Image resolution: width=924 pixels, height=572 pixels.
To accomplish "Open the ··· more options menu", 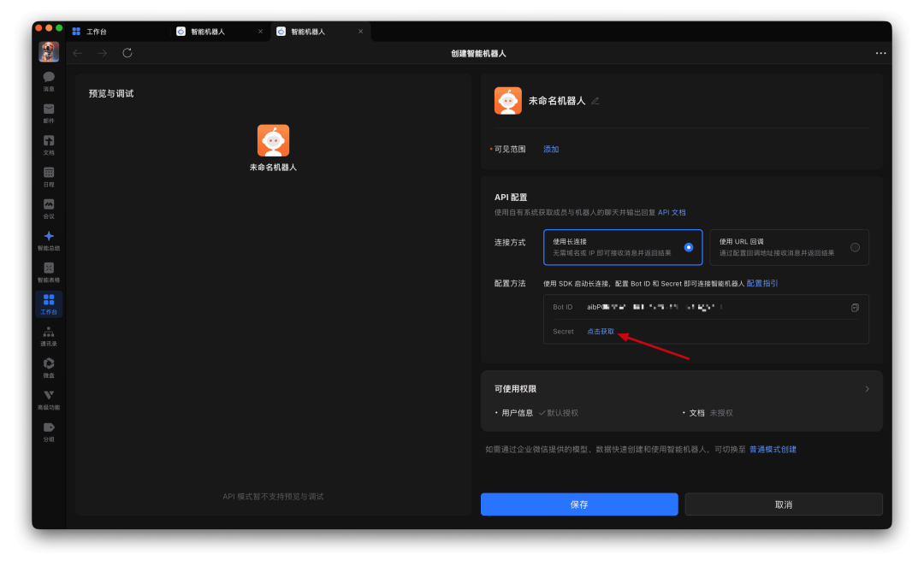I will (880, 53).
